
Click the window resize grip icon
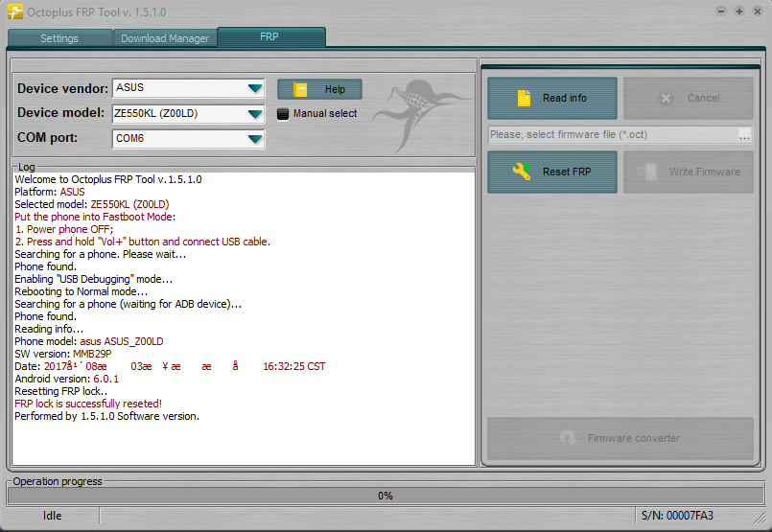(x=760, y=517)
